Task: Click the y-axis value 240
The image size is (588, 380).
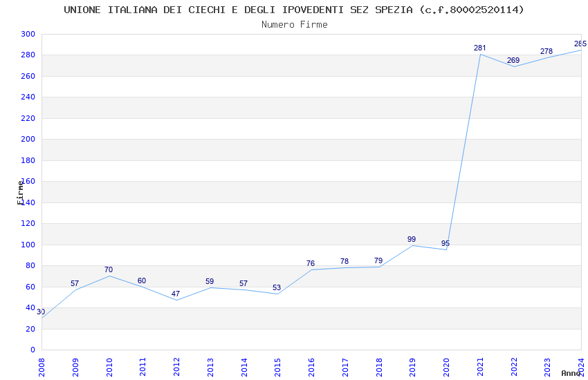Action: (x=28, y=97)
